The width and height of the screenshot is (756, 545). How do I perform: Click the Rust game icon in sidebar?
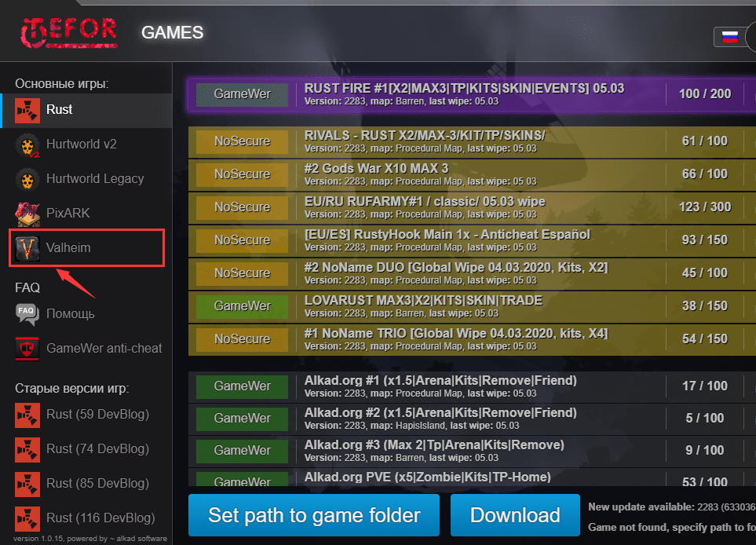point(27,111)
